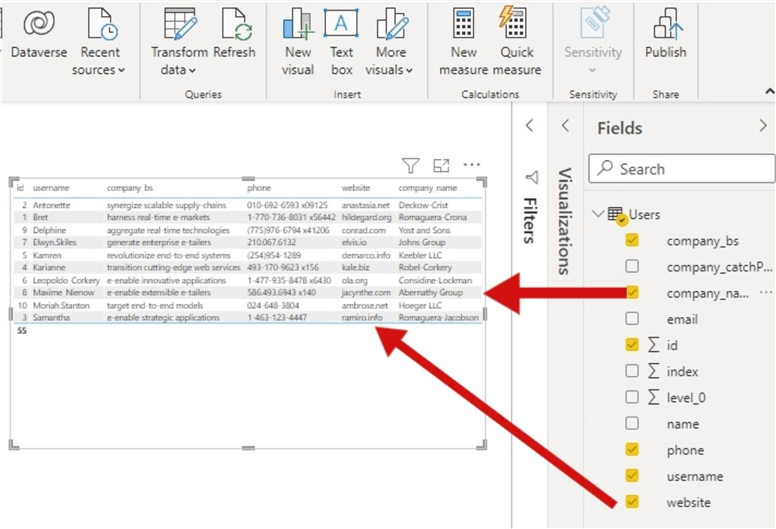Sort by the id column header
The image size is (776, 529).
coord(20,188)
